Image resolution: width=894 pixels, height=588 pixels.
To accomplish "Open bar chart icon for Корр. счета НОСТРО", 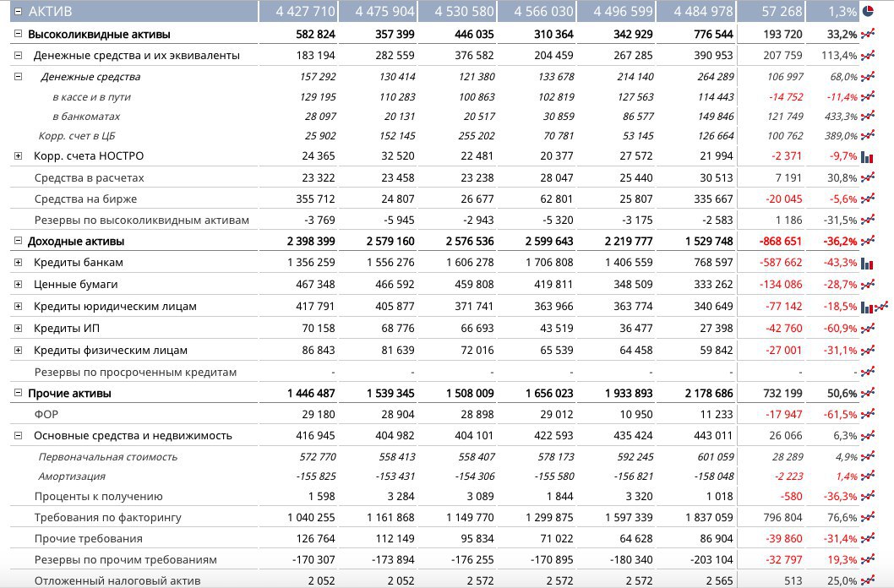I will (867, 156).
